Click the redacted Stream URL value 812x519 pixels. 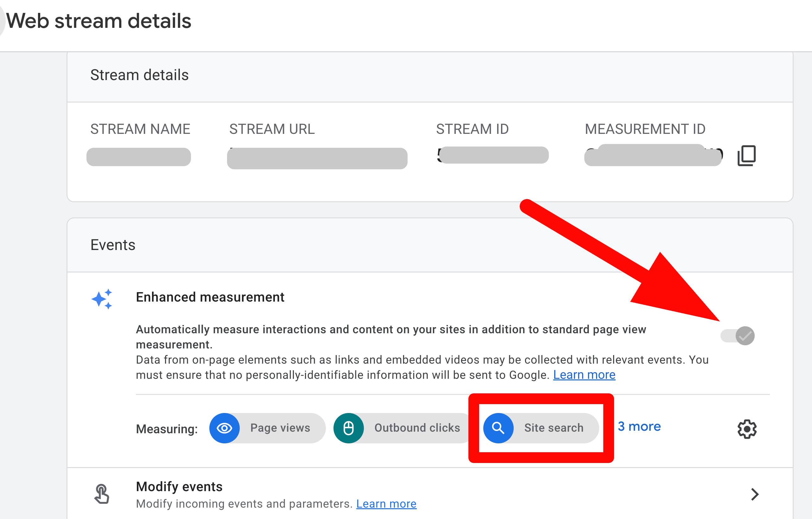click(x=317, y=158)
